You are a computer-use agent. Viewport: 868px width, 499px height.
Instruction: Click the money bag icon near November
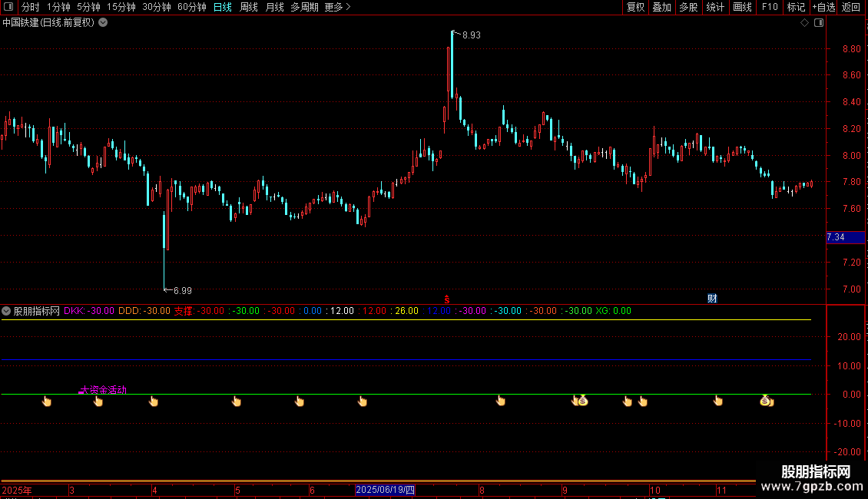coord(765,401)
